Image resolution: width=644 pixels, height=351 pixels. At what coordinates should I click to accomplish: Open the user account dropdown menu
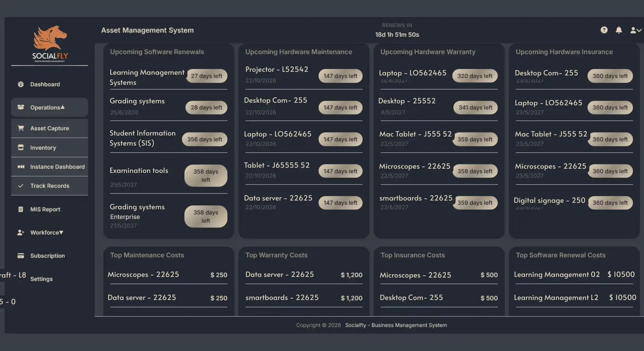(x=636, y=30)
